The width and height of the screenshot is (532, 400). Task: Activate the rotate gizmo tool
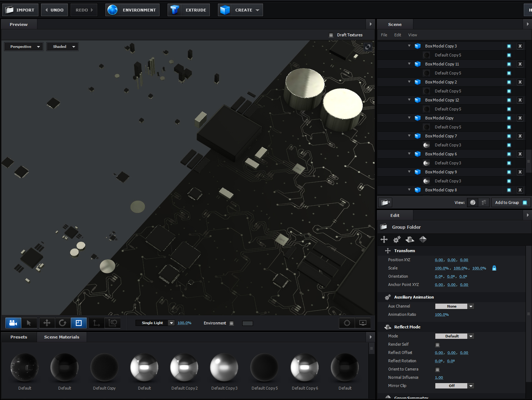click(63, 323)
